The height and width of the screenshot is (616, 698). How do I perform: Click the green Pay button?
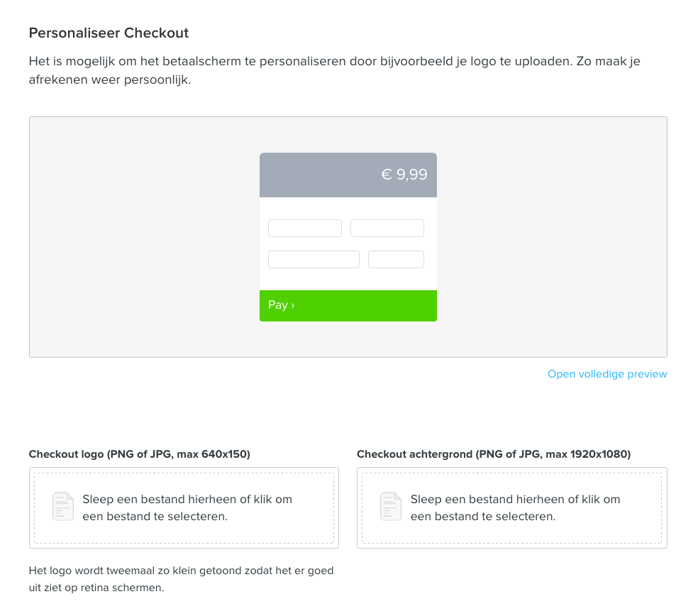coord(348,306)
